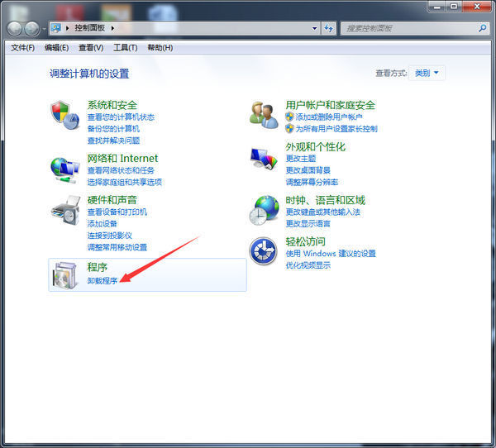Open the Network and Internet globe icon
Viewport: 496px width, 448px height.
64,170
